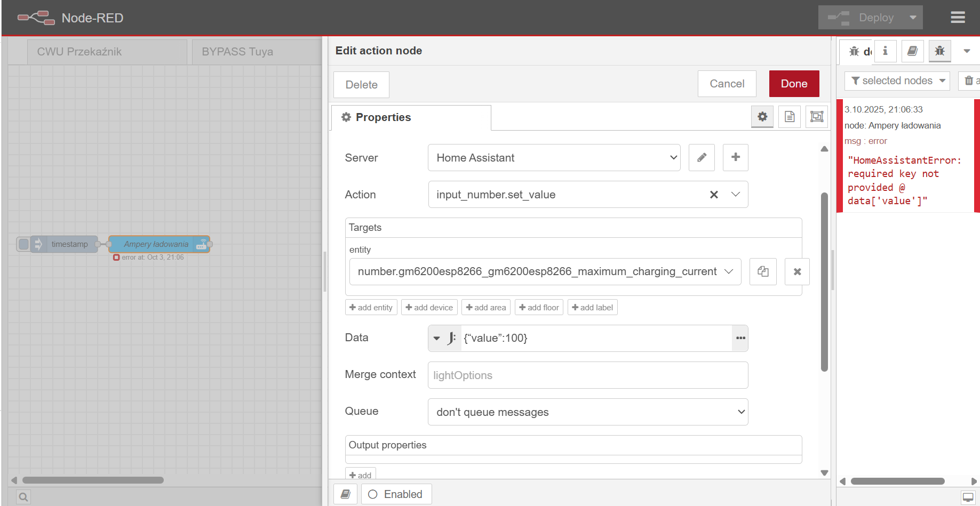Switch to BYPASS Tuya flow tab
Image resolution: width=980 pixels, height=506 pixels.
click(x=237, y=52)
